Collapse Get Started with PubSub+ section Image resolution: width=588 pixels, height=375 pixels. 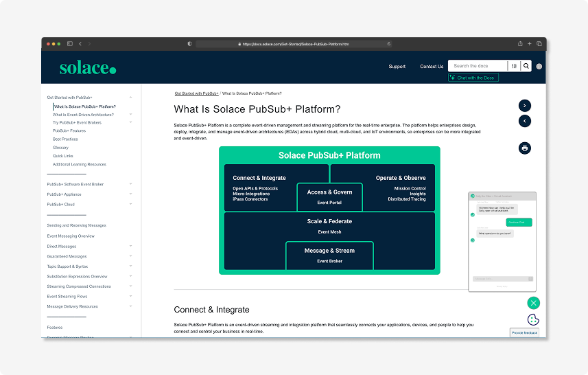(x=130, y=98)
